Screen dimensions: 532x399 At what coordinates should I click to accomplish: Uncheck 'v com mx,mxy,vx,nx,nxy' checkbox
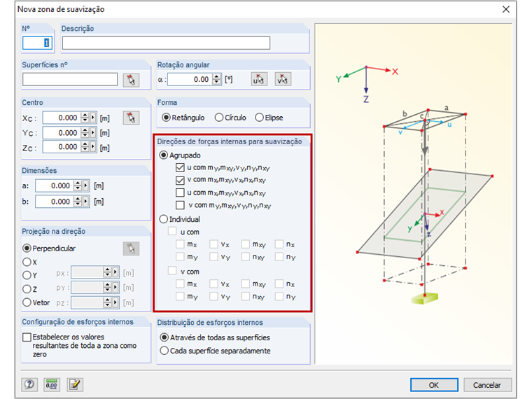pos(180,180)
